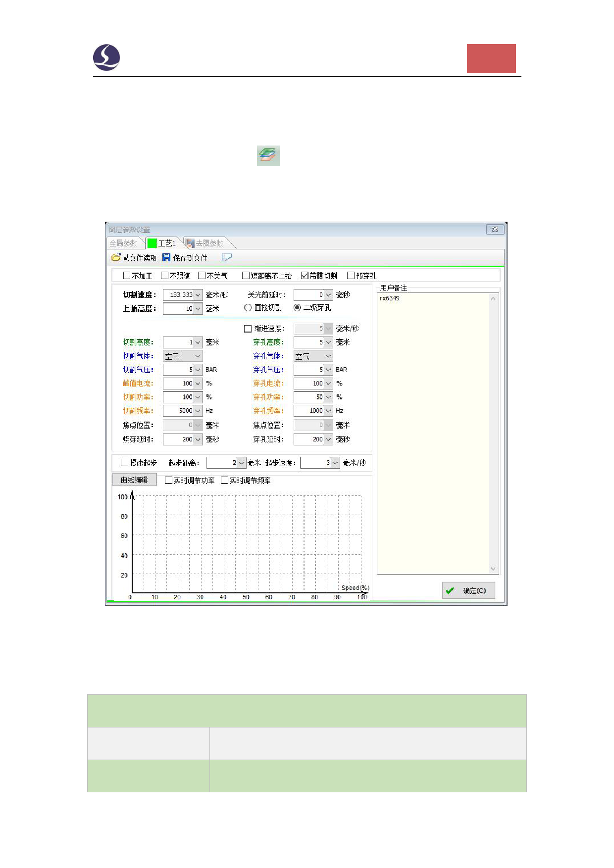The height and width of the screenshot is (868, 614).
Task: Switch to the 全局参数 tab
Action: click(x=124, y=243)
